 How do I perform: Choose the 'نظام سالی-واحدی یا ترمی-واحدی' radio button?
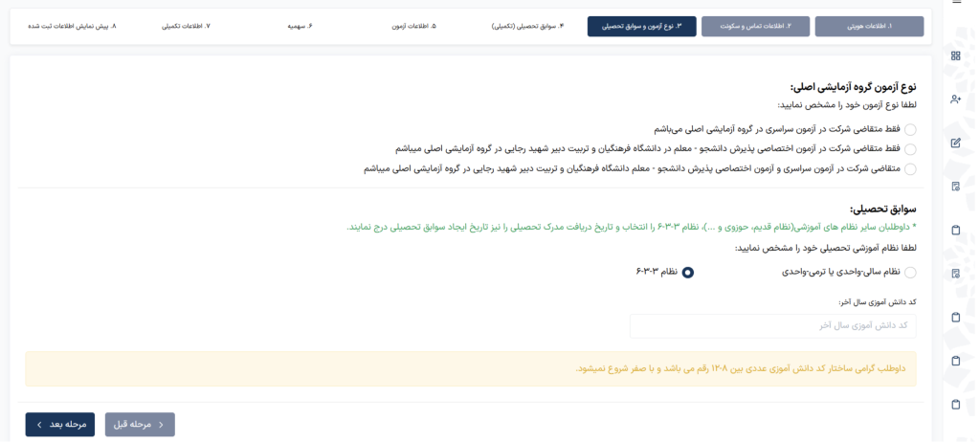tap(909, 273)
